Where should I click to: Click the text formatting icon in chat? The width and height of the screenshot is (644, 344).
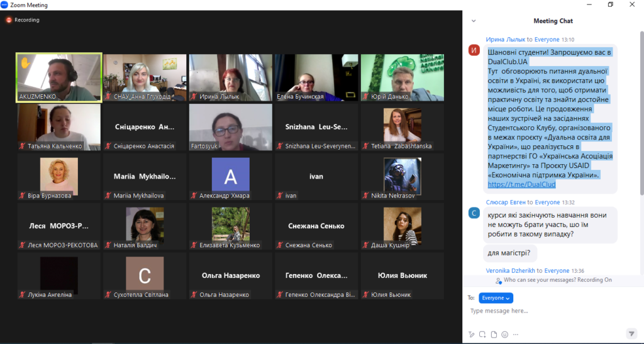tap(471, 334)
